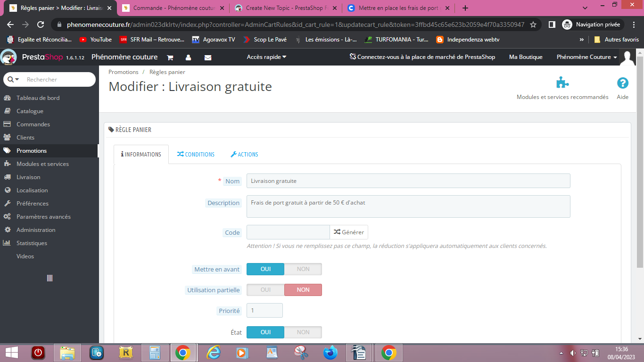This screenshot has height=362, width=644.
Task: Open the shopping cart icon in header
Action: point(170,57)
